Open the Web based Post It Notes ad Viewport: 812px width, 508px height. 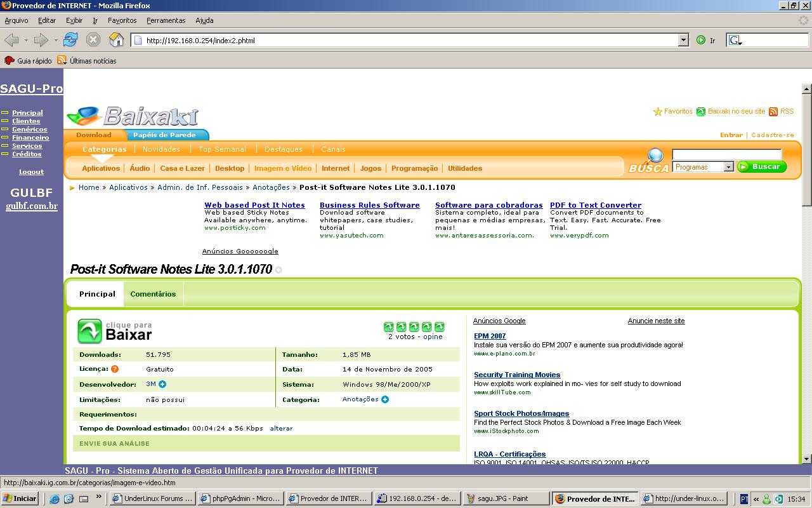[254, 205]
